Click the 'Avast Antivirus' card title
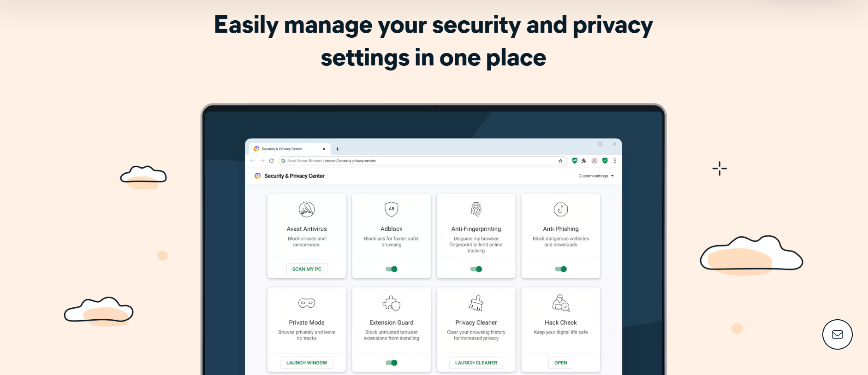This screenshot has width=868, height=375. point(307,229)
